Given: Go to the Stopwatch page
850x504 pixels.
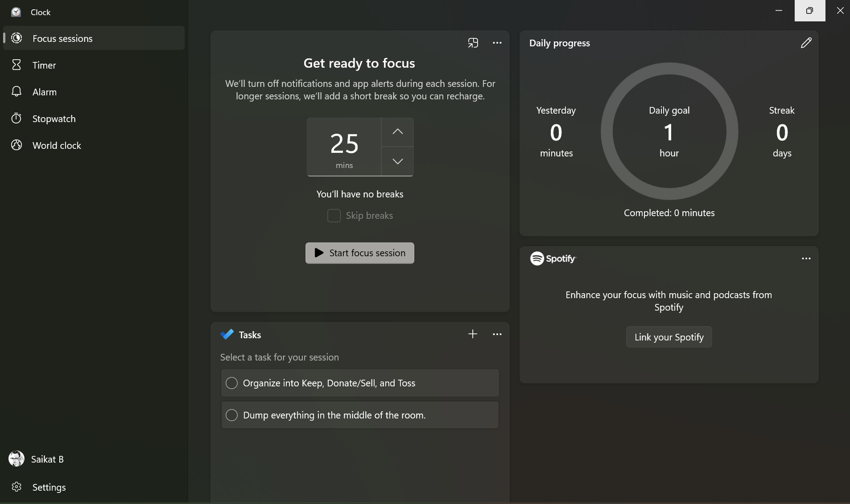Looking at the screenshot, I should click(x=54, y=119).
